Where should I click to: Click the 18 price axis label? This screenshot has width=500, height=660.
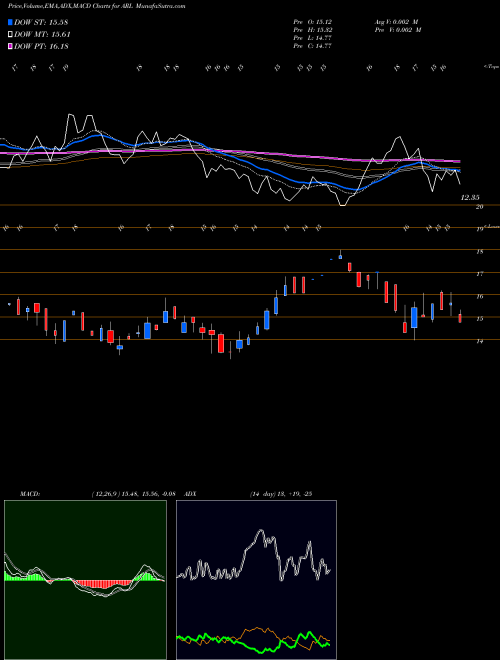pyautogui.click(x=479, y=252)
